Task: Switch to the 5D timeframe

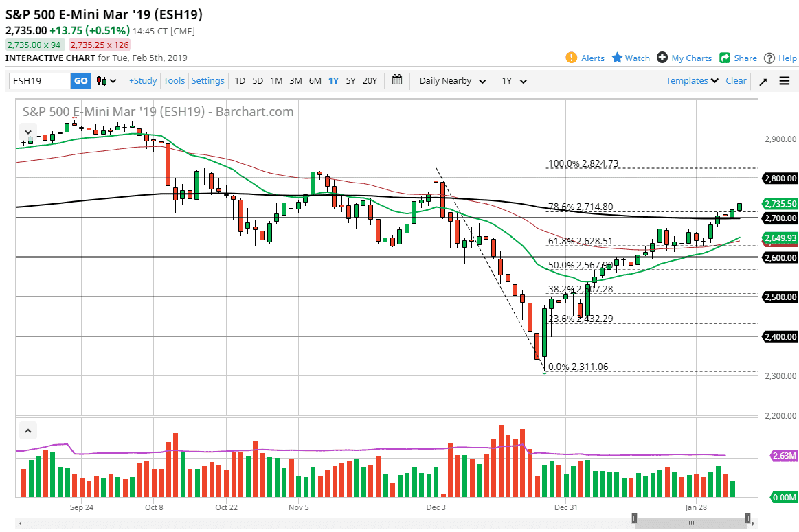Action: click(x=258, y=80)
